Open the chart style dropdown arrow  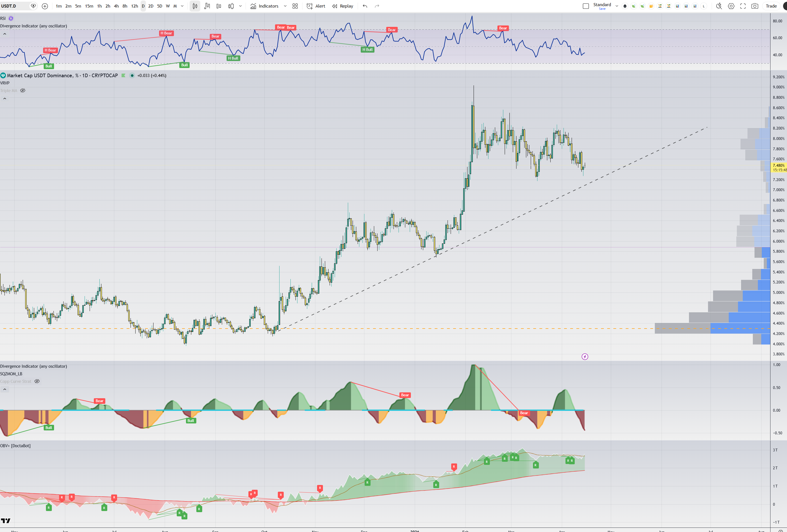click(x=240, y=6)
